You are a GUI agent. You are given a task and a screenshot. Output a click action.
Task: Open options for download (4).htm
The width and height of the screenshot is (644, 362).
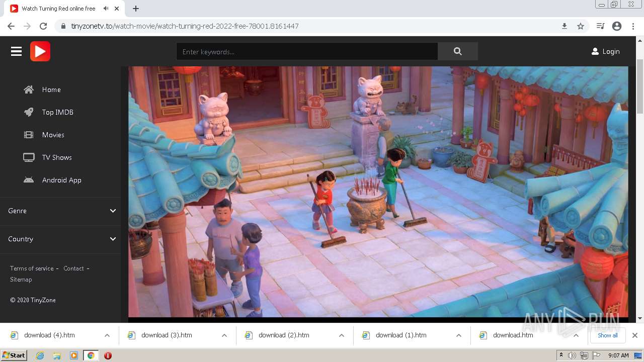point(107,335)
